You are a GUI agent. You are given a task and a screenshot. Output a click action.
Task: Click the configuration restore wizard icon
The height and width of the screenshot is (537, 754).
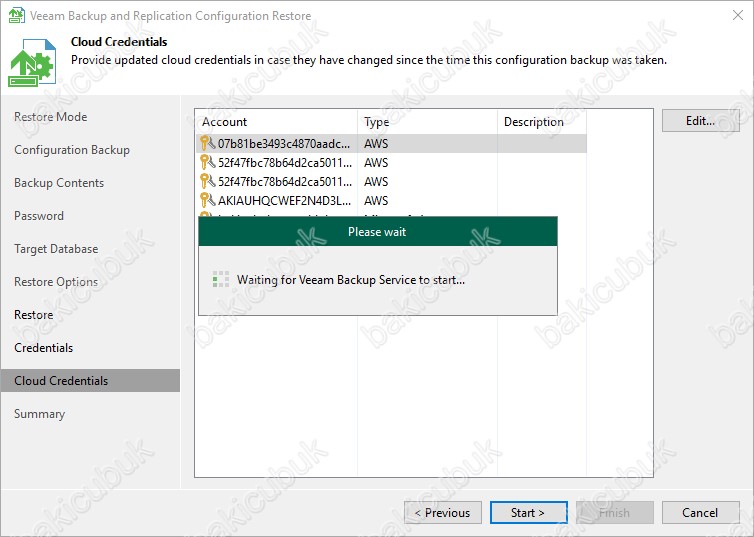pyautogui.click(x=32, y=62)
